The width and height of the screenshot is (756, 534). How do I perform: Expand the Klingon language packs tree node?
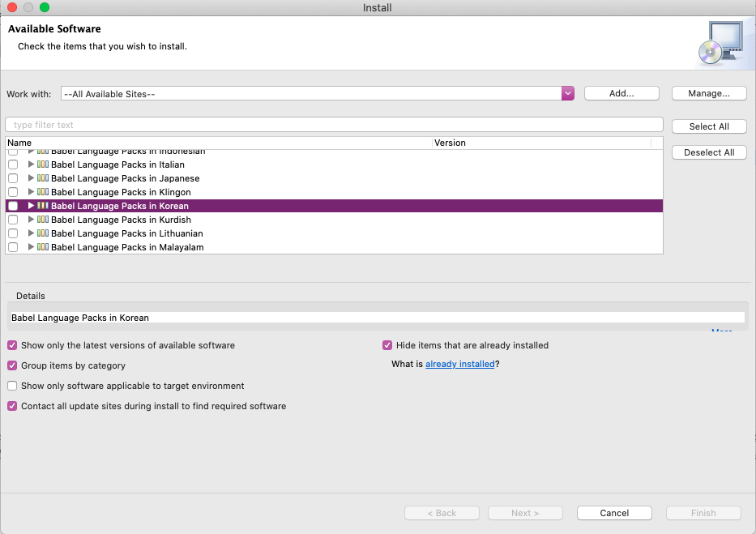(x=31, y=192)
